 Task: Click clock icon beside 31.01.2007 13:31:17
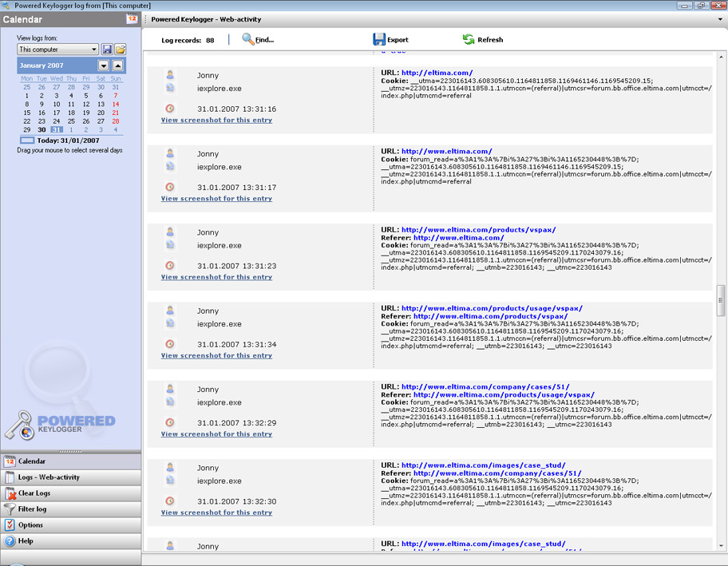(x=170, y=187)
